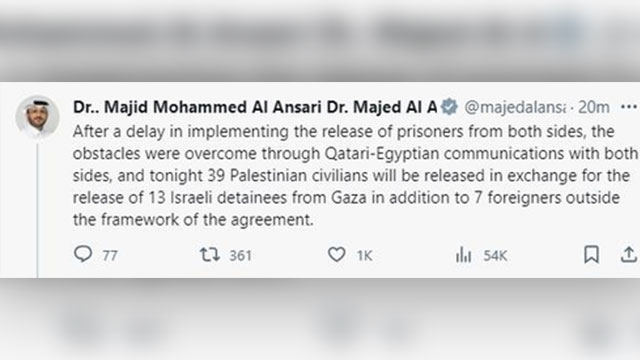Image resolution: width=640 pixels, height=360 pixels.
Task: Repost the tweet using the retweet arrows icon
Action: (210, 254)
